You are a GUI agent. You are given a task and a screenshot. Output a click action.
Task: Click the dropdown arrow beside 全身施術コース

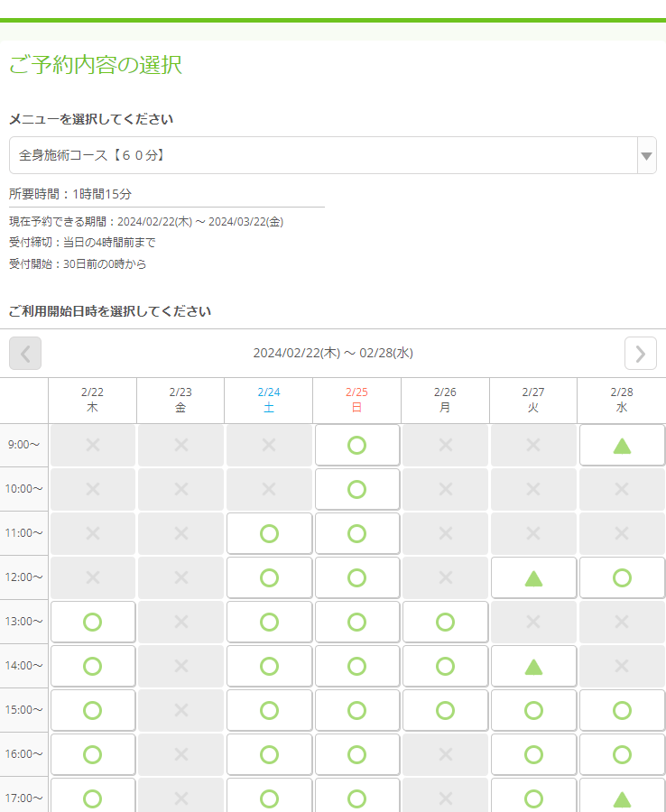click(646, 155)
